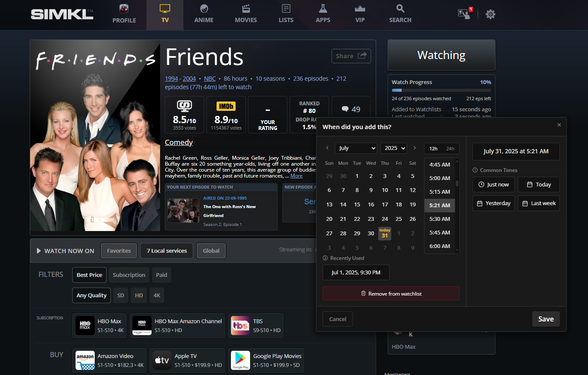Viewport: 588px width, 375px height.
Task: Open the Apps flask icon
Action: pyautogui.click(x=323, y=8)
